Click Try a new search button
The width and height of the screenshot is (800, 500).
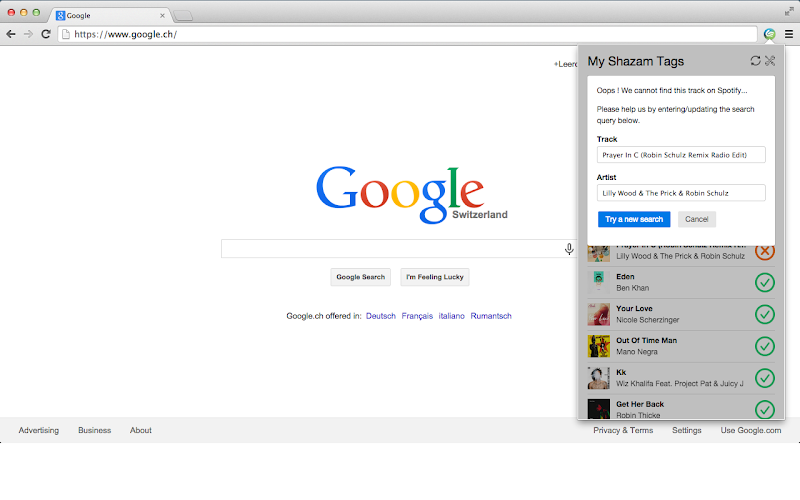[634, 219]
